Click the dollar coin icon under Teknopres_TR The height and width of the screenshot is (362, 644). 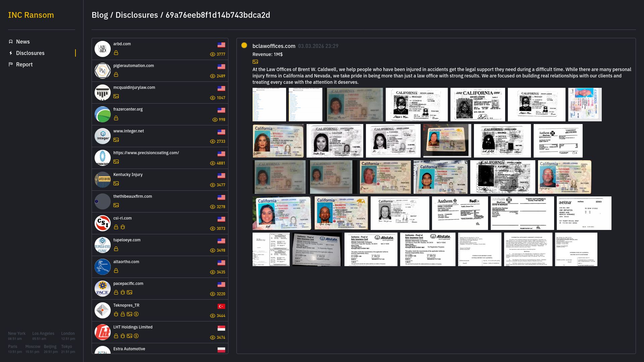(x=136, y=314)
